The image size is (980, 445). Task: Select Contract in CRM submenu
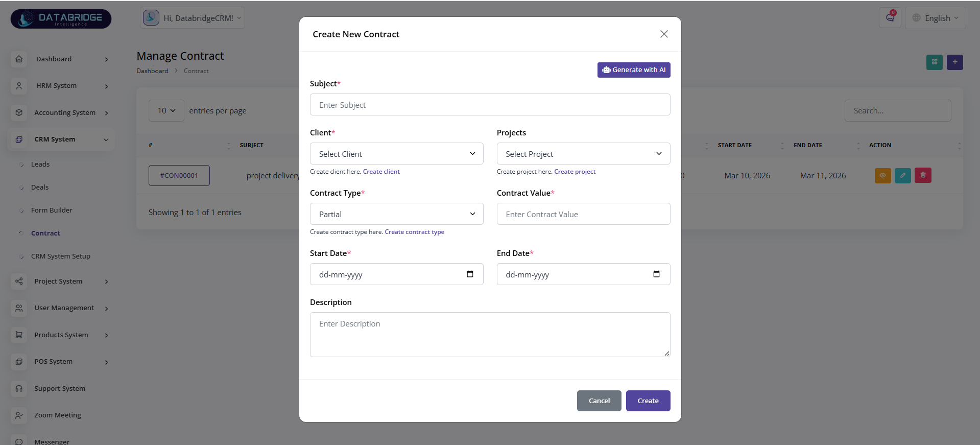pyautogui.click(x=45, y=233)
